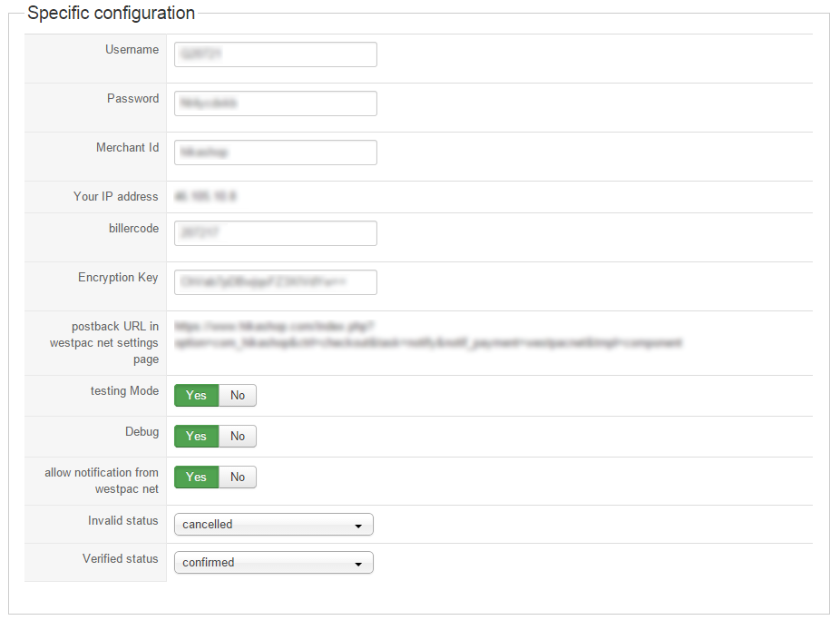Set testing Mode to Yes

point(196,396)
